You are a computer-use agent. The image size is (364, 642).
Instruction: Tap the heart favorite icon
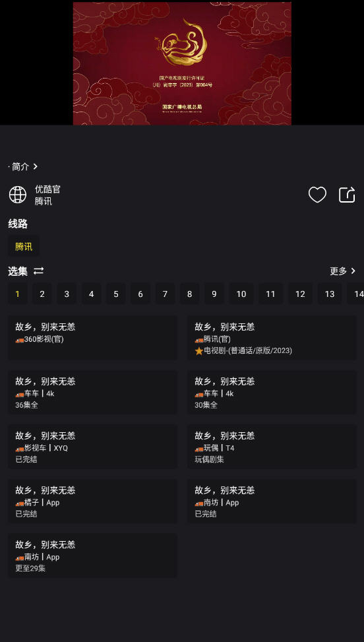[317, 195]
